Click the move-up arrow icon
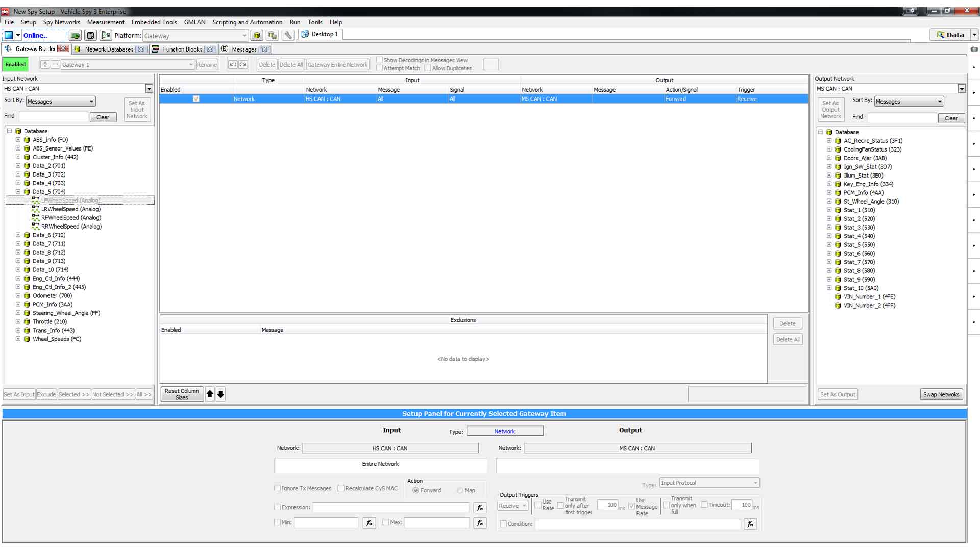980x551 pixels. pyautogui.click(x=210, y=394)
